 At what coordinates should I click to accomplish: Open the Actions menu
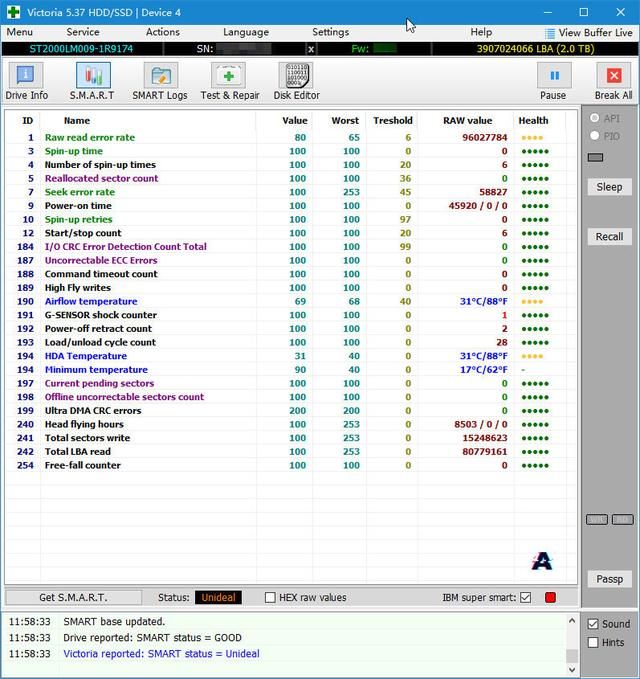click(x=162, y=32)
